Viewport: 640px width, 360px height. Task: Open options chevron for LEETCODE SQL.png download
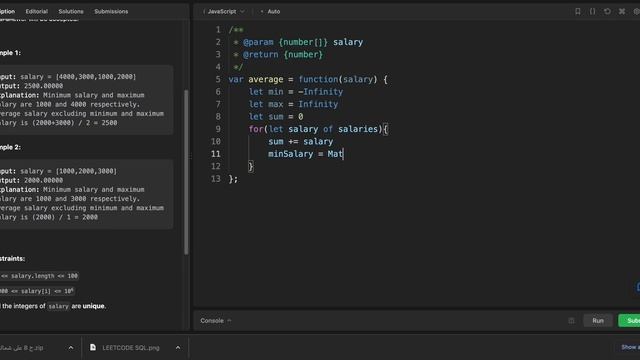pyautogui.click(x=178, y=347)
